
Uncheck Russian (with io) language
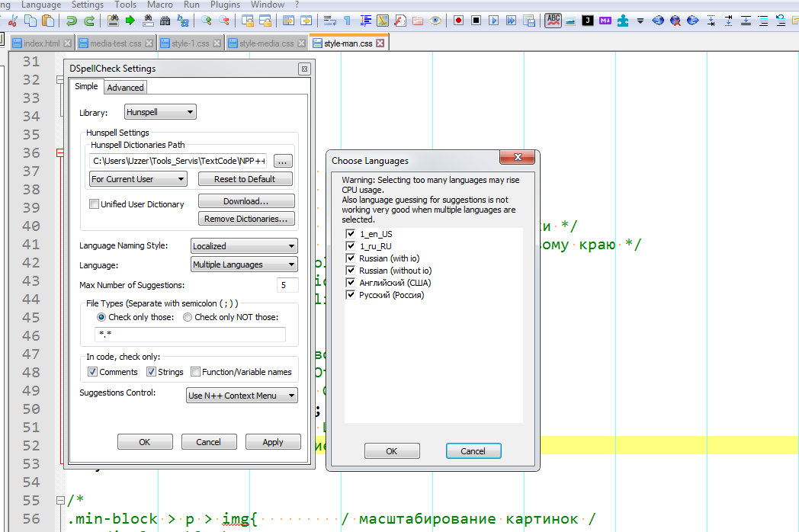pos(350,258)
